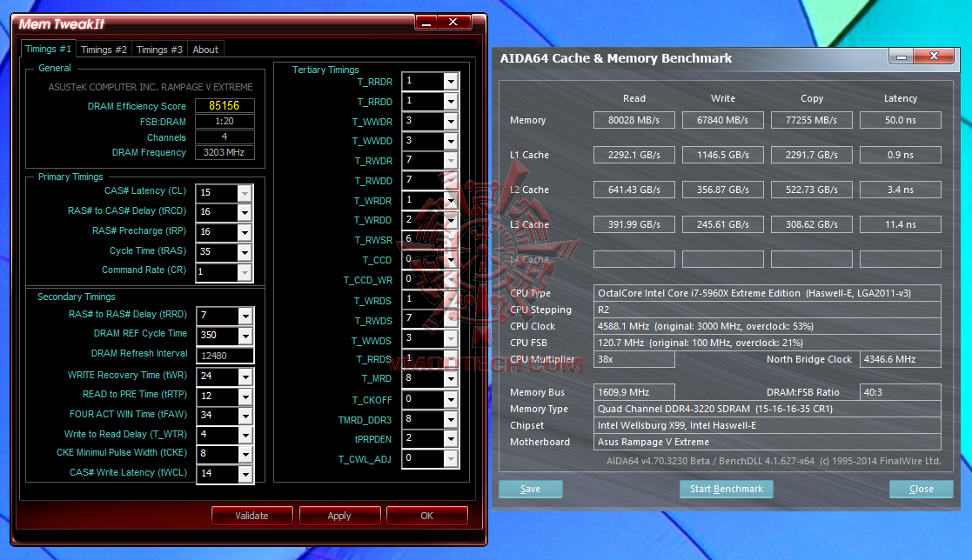The width and height of the screenshot is (972, 560).
Task: Click the Validate button in Mem TweakIt
Action: click(x=251, y=516)
